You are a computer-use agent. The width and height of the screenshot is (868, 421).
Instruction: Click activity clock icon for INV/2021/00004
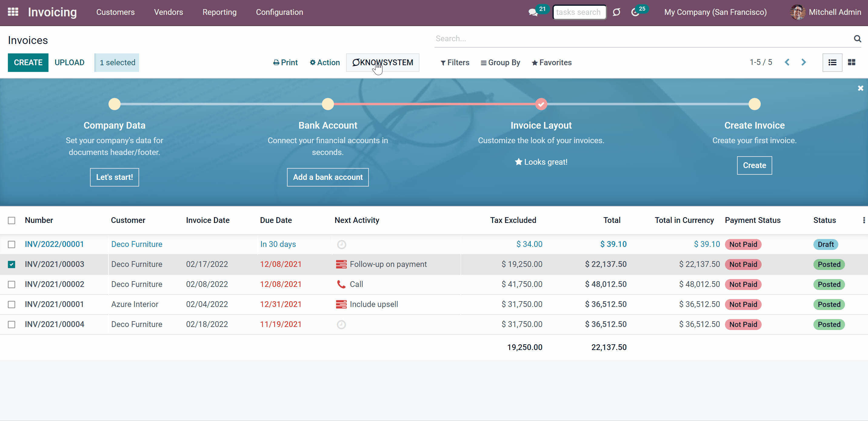point(341,325)
